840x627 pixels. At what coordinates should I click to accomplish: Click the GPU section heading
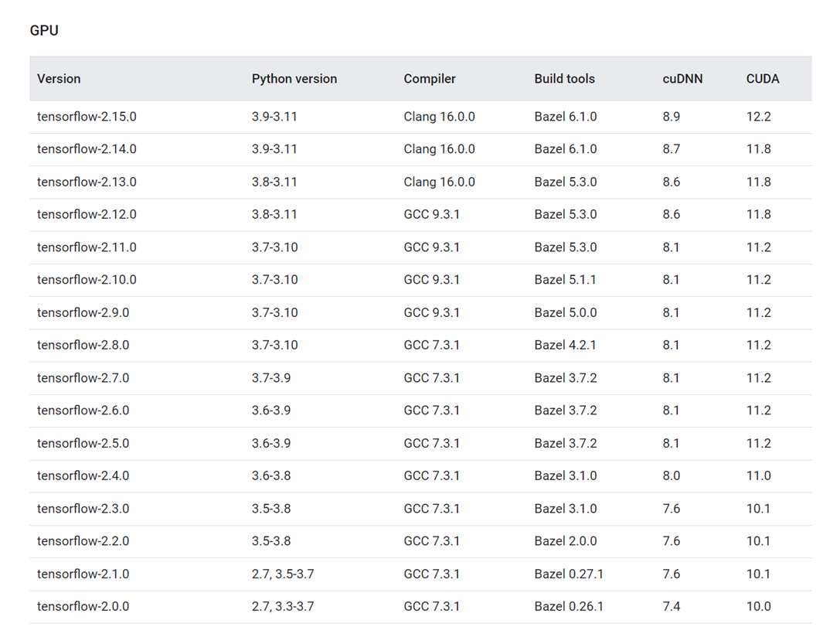44,31
